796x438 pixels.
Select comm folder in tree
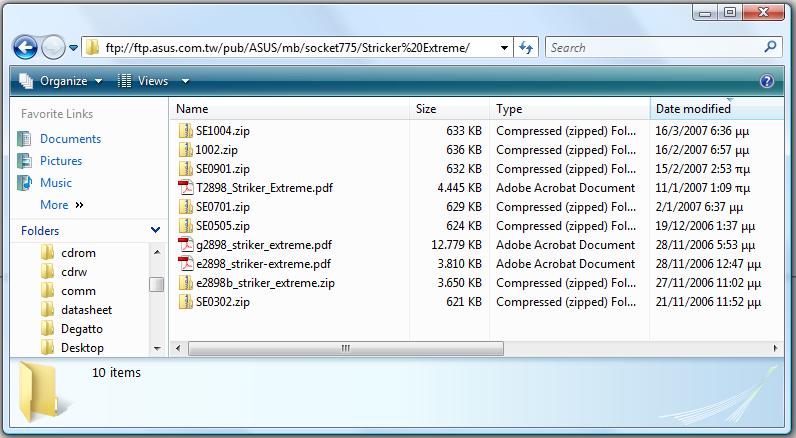click(x=78, y=291)
